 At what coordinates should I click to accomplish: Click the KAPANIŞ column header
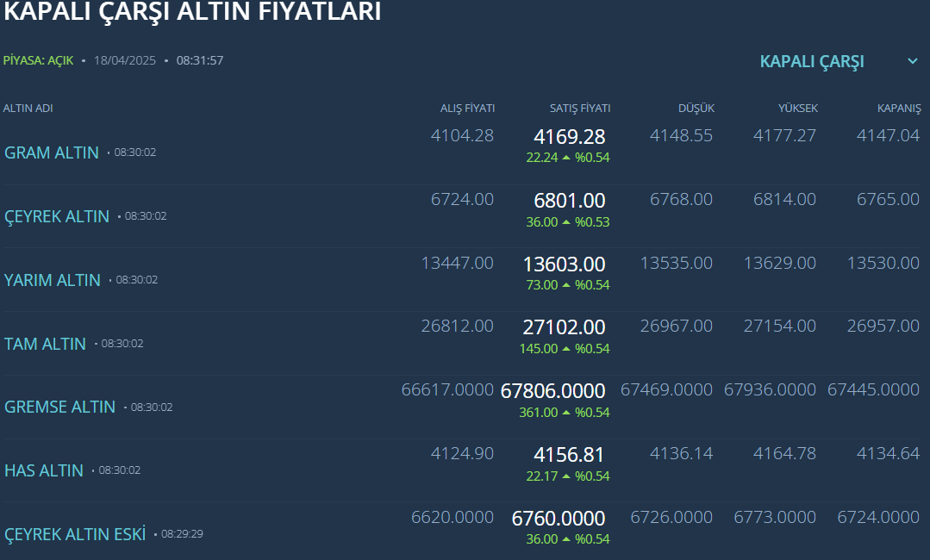898,109
